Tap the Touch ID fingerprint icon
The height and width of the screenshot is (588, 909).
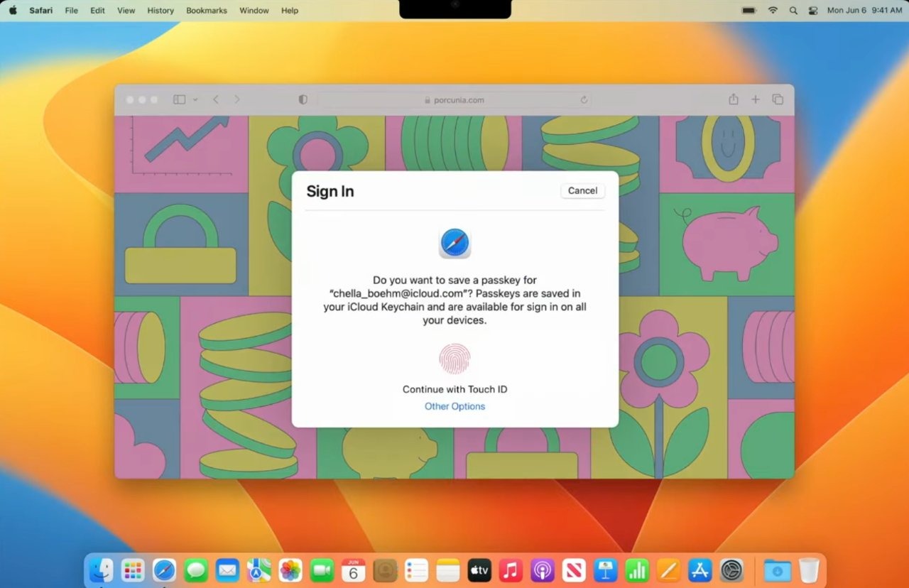[454, 359]
